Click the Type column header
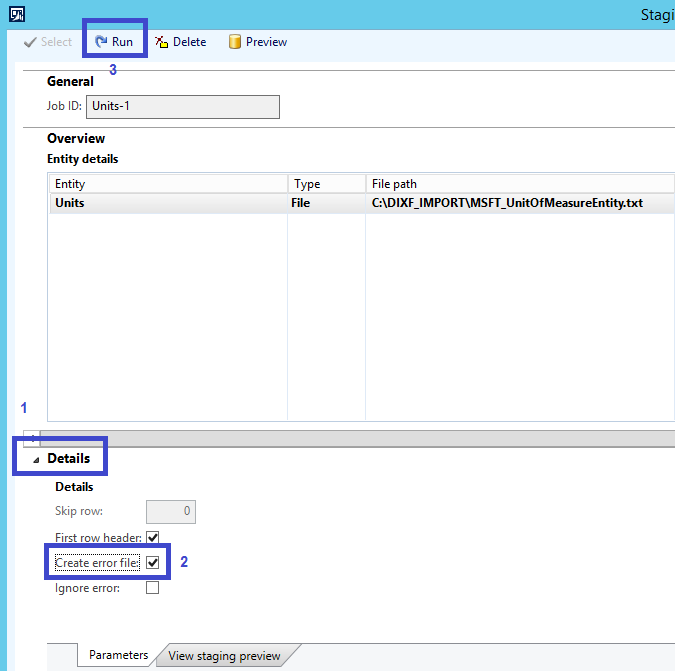The height and width of the screenshot is (671, 675). coord(326,184)
